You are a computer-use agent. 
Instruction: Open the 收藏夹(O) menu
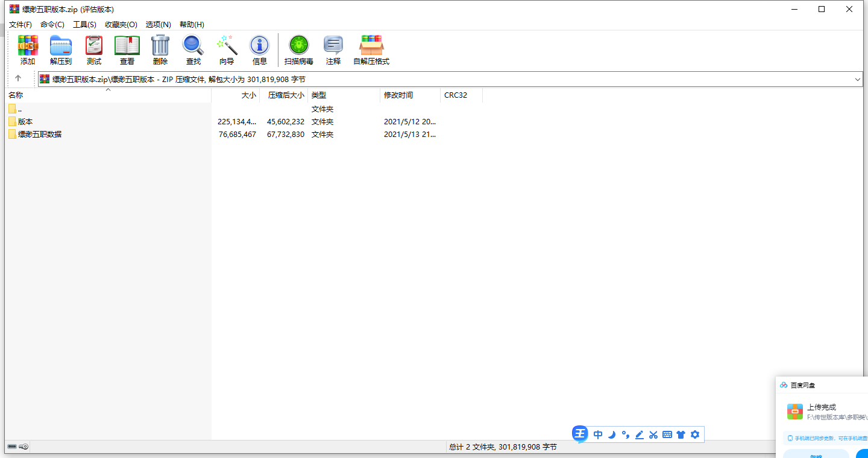coord(121,25)
